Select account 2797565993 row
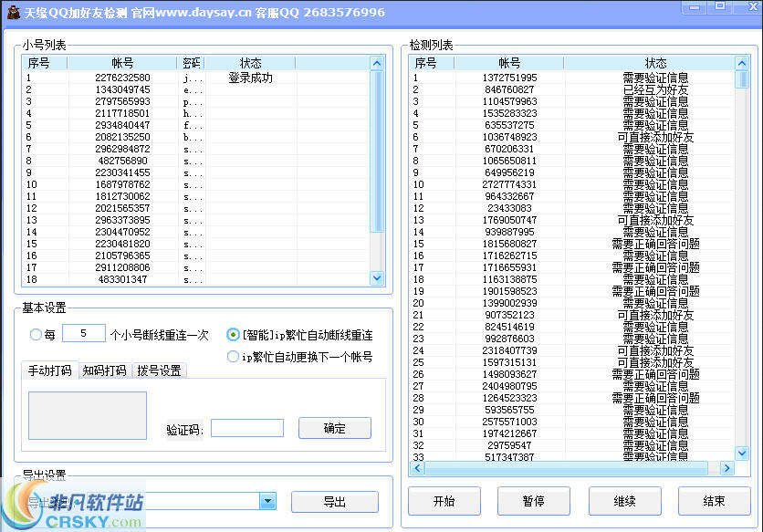Screen dimensions: 763x532 [196, 101]
